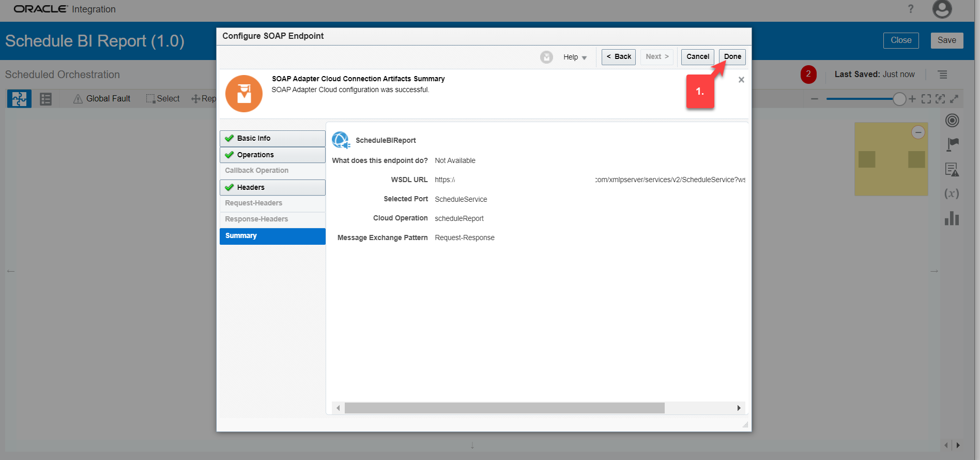Viewport: 980px width, 460px height.
Task: Click the canvas layout view icon
Action: [x=19, y=99]
